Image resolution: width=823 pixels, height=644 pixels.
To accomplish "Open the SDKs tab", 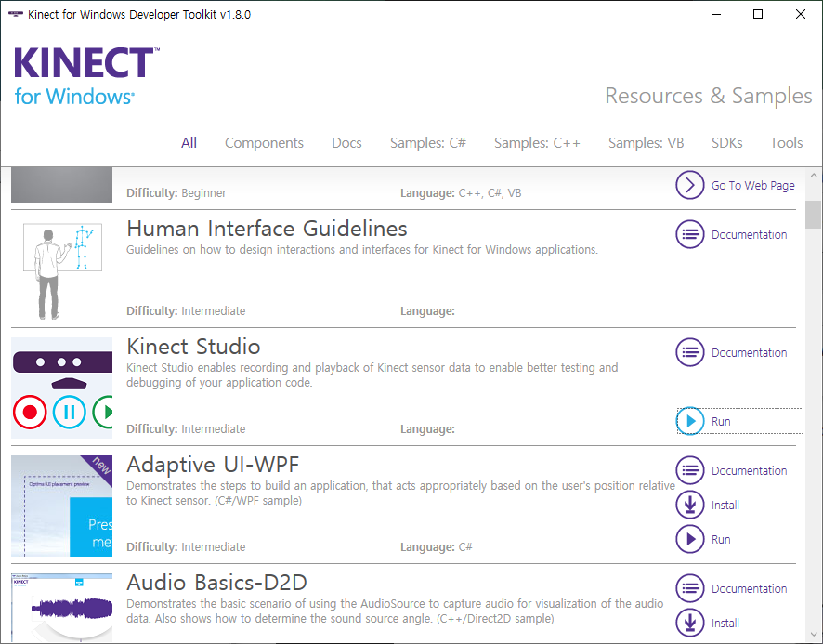I will (727, 143).
